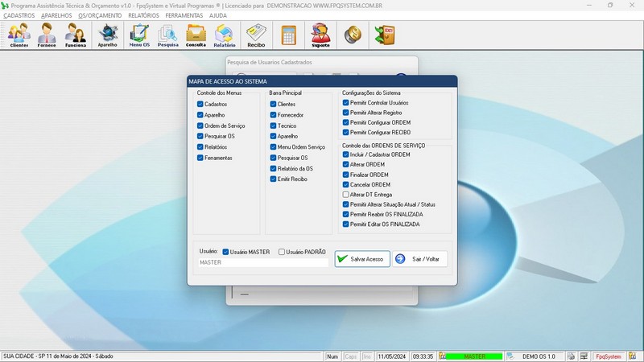Screen dimensions: 644x362
Task: Open the Funciona employee toolbar icon
Action: click(x=76, y=35)
